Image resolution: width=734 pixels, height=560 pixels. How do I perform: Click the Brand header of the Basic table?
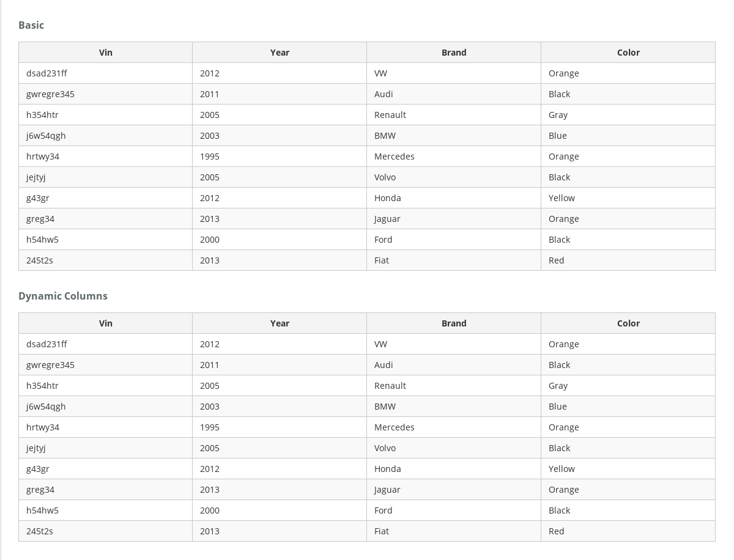pos(454,52)
